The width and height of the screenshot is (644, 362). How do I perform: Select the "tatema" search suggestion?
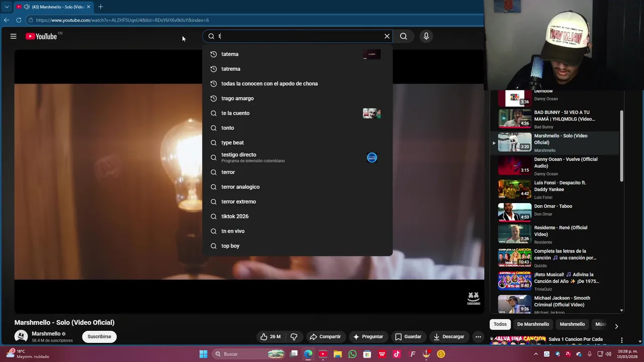(x=297, y=54)
